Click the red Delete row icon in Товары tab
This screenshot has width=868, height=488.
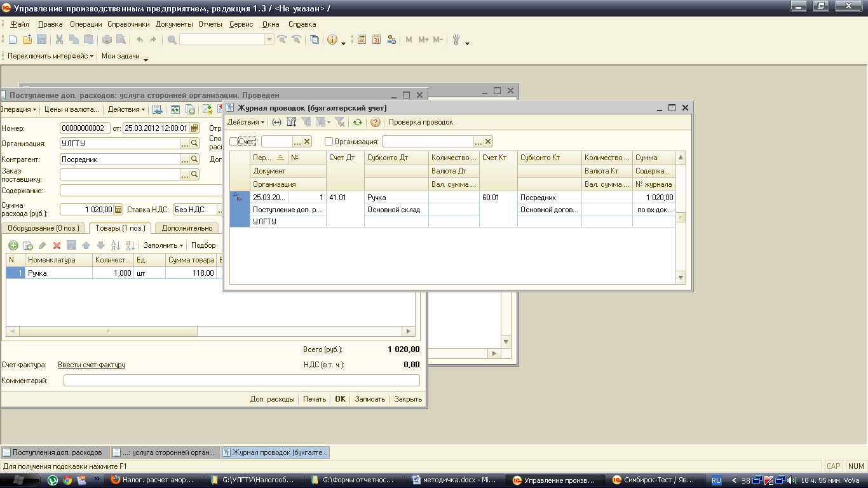[57, 245]
